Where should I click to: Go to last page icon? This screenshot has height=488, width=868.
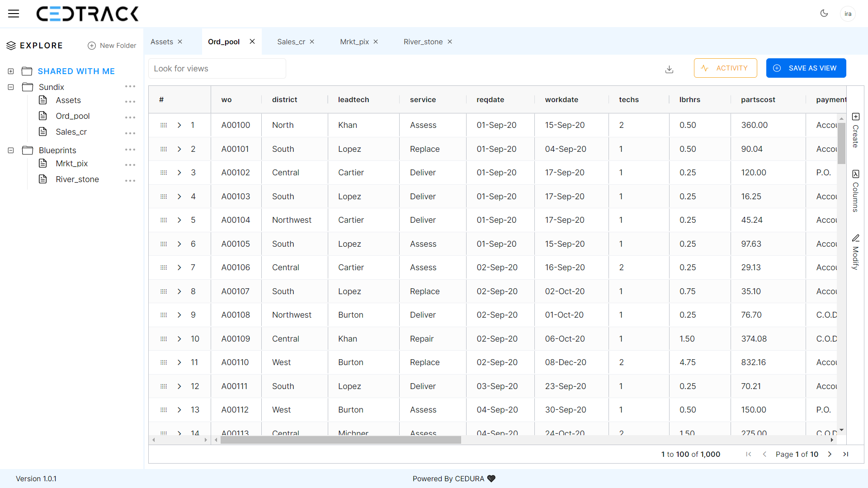click(x=845, y=454)
